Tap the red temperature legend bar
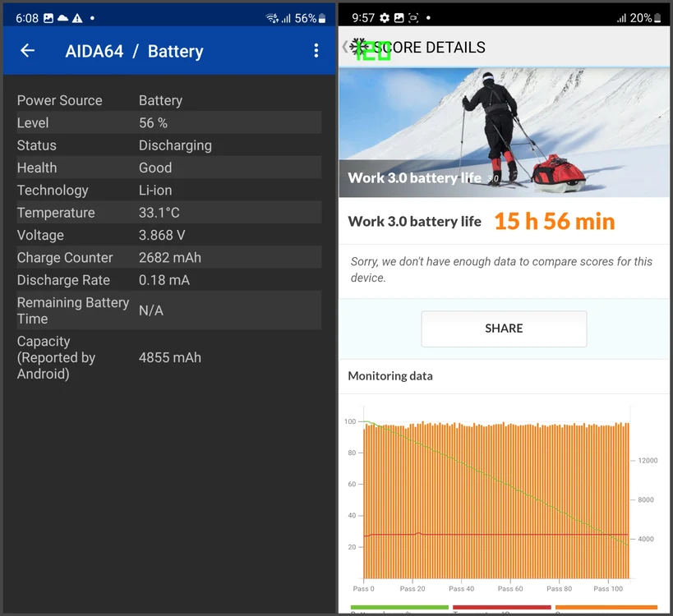Viewport: 673px width, 616px height. 502,608
